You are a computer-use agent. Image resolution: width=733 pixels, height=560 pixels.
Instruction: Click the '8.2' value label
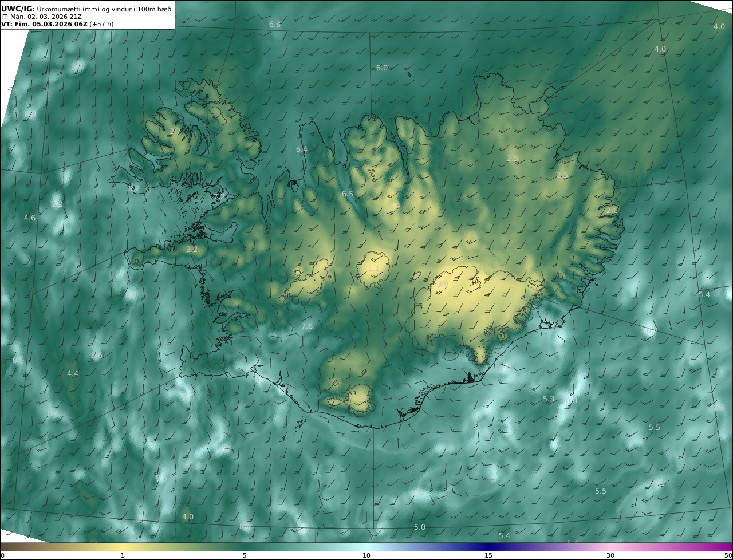[x=134, y=188]
